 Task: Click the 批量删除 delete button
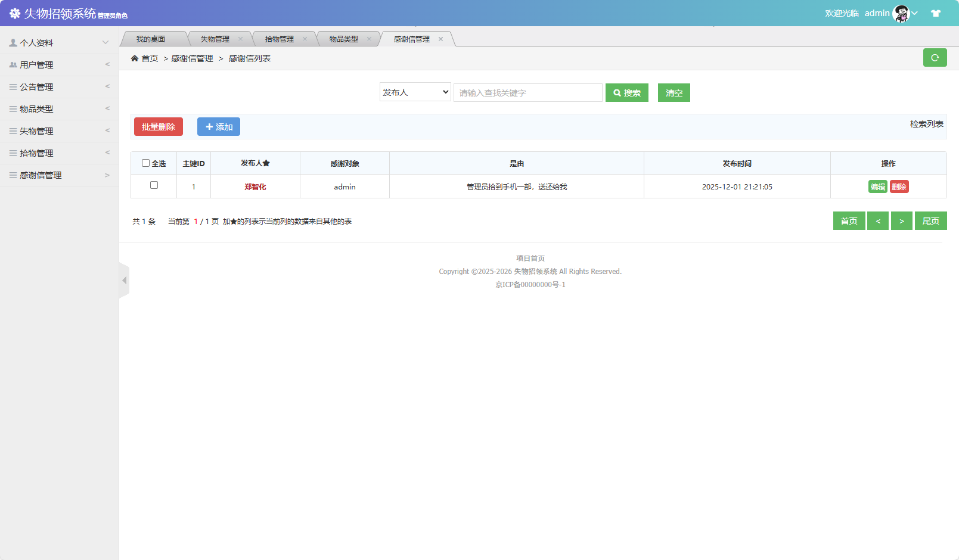click(158, 126)
